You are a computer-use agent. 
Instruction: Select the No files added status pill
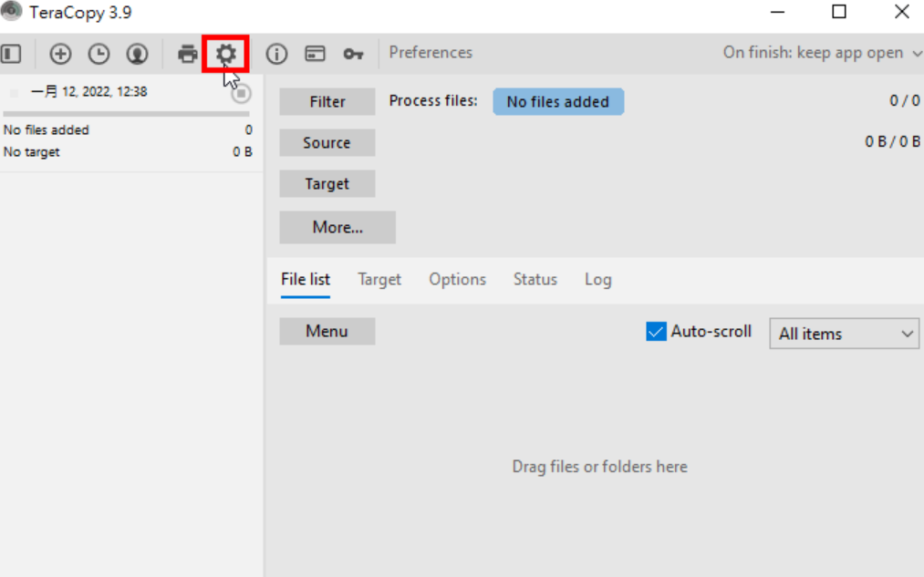(558, 102)
